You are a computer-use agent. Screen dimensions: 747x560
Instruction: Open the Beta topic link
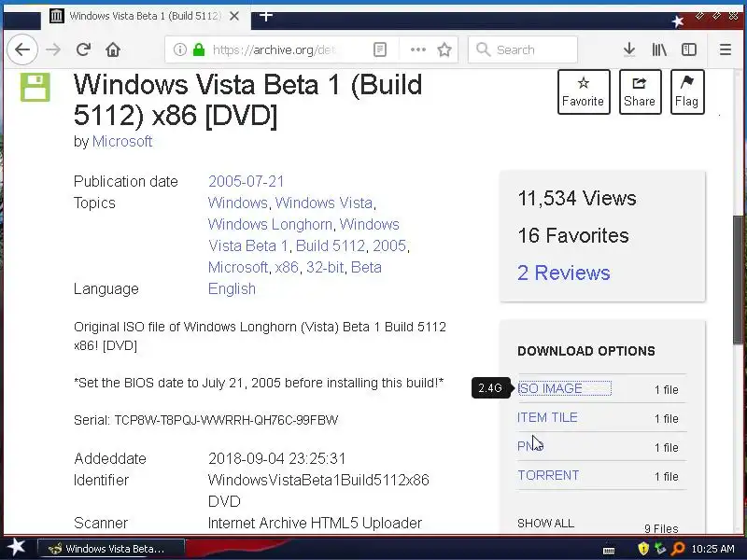(x=366, y=267)
